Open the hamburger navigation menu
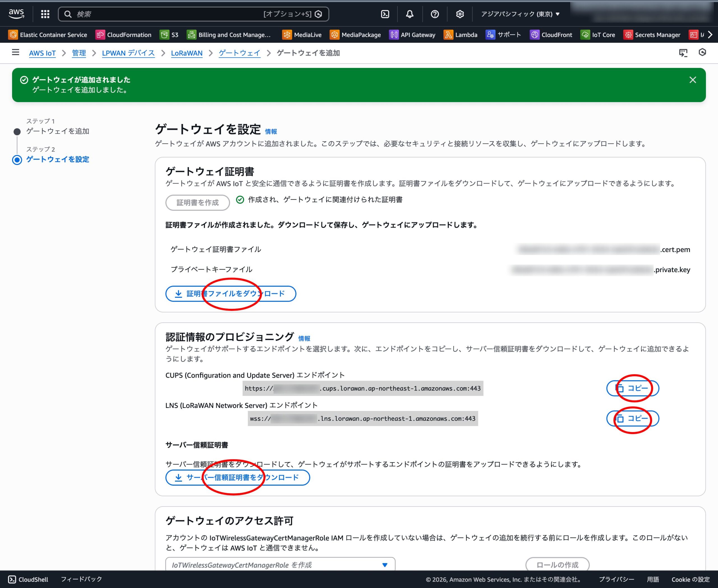Image resolution: width=718 pixels, height=588 pixels. (16, 52)
